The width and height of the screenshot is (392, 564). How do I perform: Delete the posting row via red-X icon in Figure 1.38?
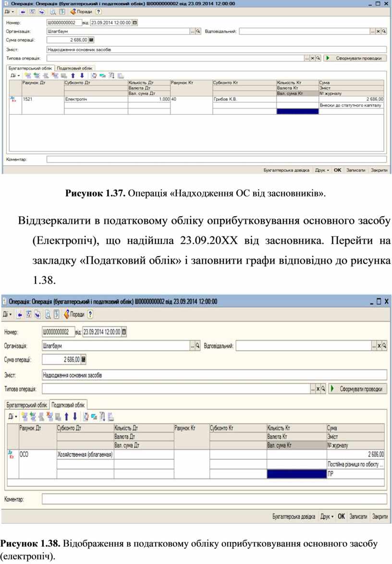[x=49, y=417]
